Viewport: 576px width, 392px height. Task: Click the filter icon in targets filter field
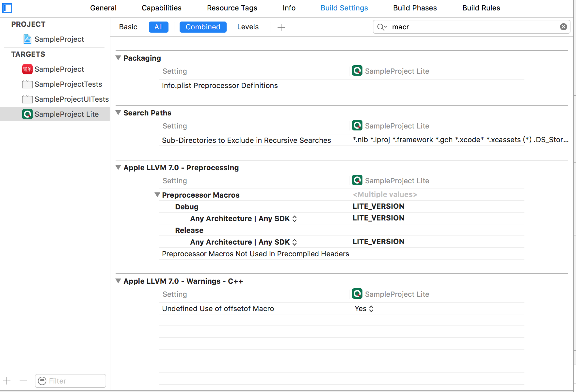(42, 381)
